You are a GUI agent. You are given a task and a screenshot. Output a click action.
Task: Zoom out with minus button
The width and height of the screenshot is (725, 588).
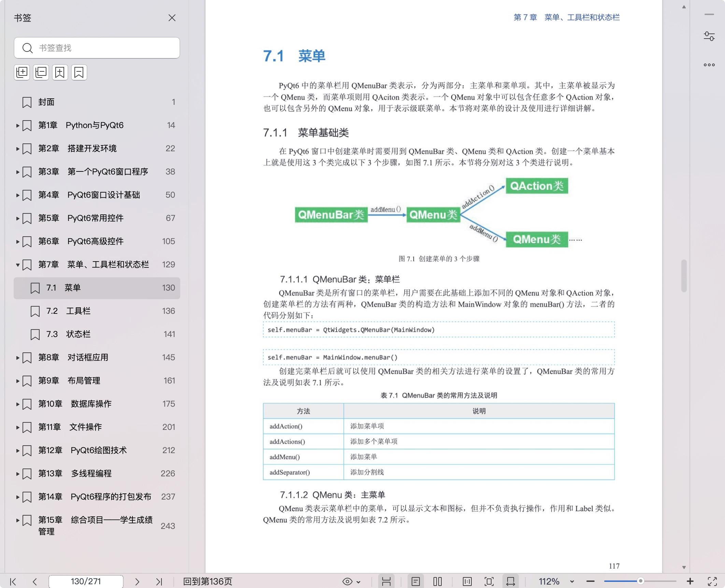(591, 582)
